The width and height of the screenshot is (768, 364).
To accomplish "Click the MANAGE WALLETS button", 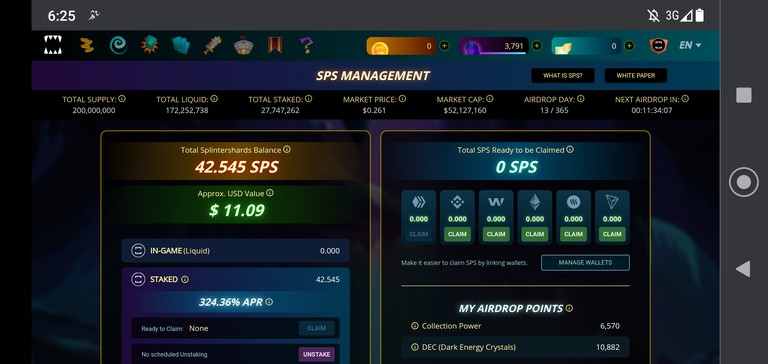I will click(x=585, y=263).
